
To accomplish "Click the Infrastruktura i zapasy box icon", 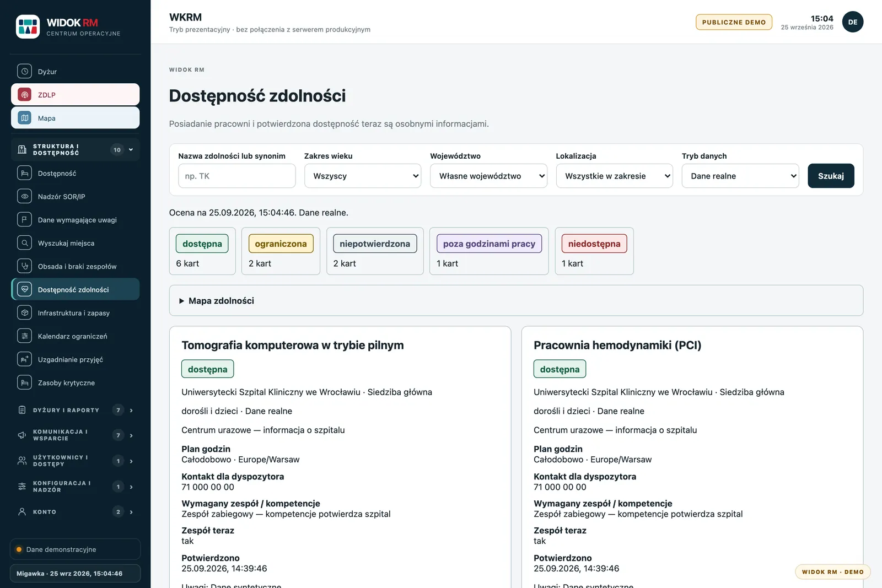I will coord(24,312).
